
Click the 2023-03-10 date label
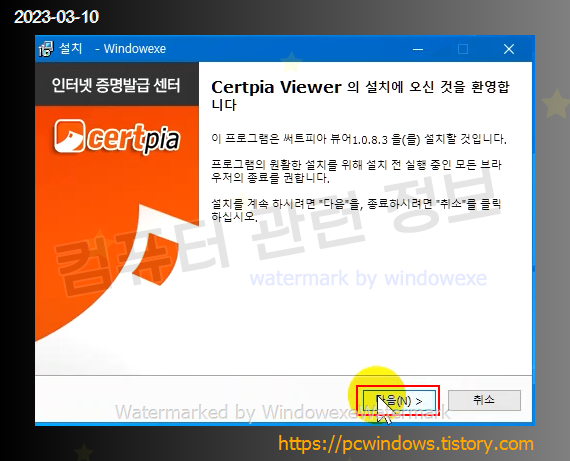point(56,17)
